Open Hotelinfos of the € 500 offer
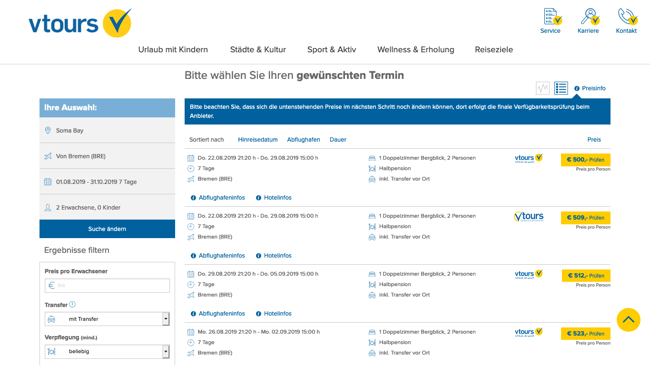 click(274, 198)
